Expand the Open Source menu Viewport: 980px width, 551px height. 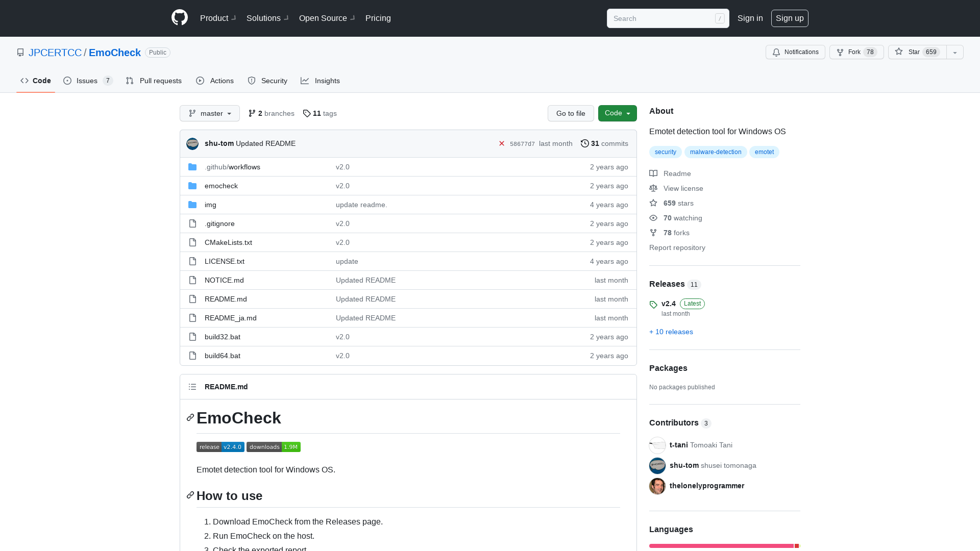[327, 18]
